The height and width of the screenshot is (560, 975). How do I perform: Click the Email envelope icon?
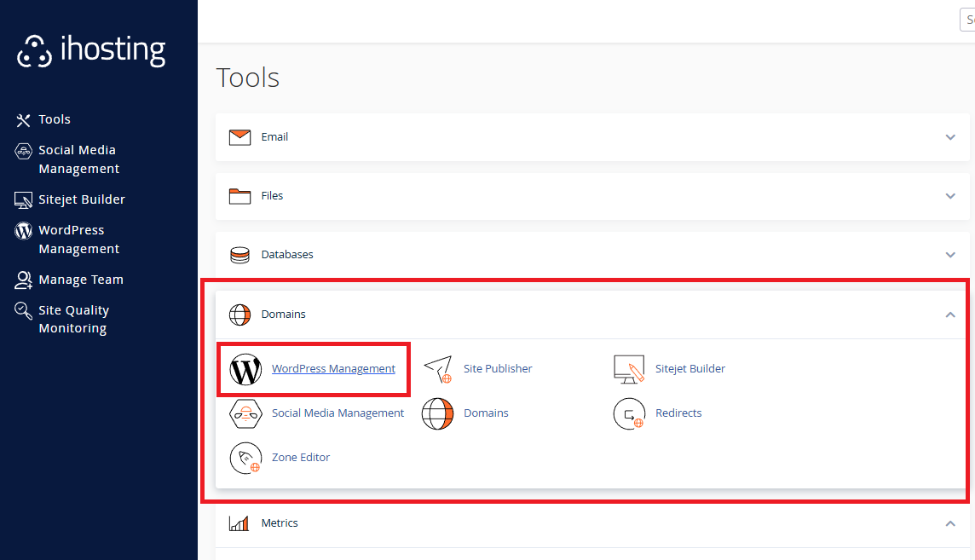(240, 137)
